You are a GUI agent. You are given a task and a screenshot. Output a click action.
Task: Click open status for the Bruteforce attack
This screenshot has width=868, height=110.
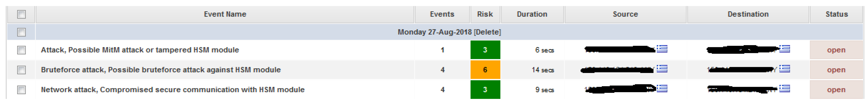coord(836,70)
